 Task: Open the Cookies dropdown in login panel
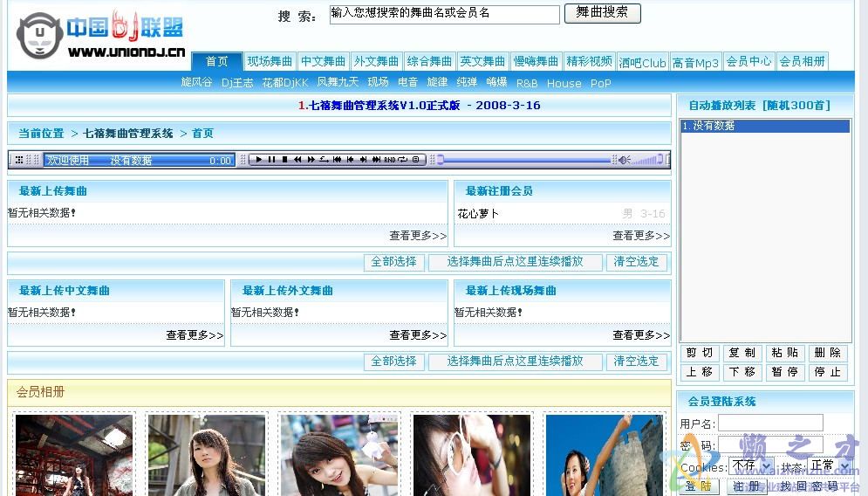752,466
